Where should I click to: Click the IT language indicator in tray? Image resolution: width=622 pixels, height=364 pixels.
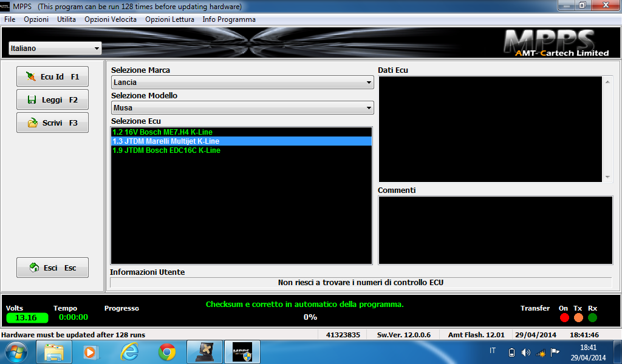click(x=493, y=351)
